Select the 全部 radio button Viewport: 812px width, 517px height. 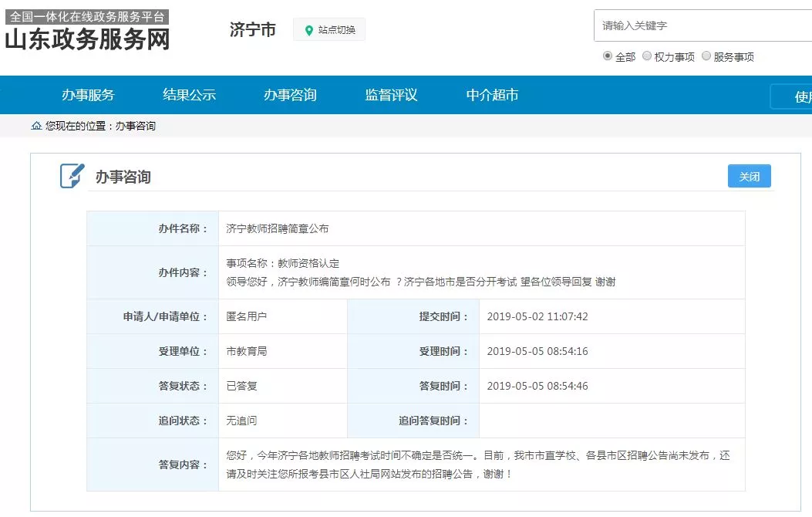[x=608, y=56]
